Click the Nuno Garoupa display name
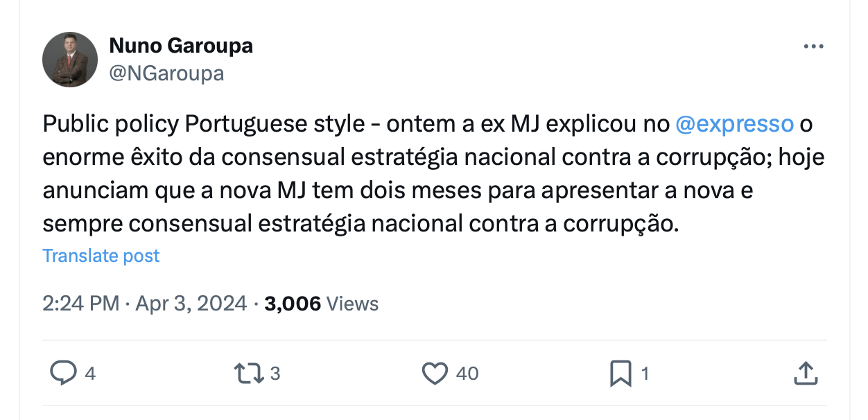Image resolution: width=868 pixels, height=420 pixels. point(181,46)
